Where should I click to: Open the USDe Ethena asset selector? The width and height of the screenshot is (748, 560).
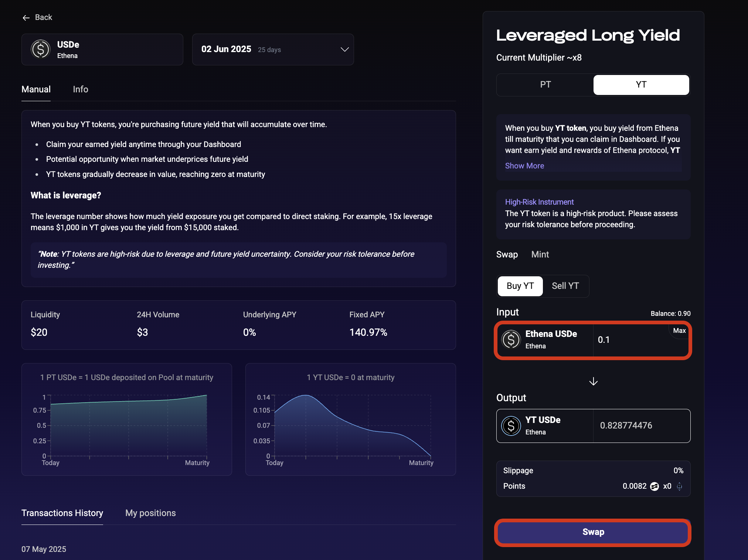[x=102, y=49]
